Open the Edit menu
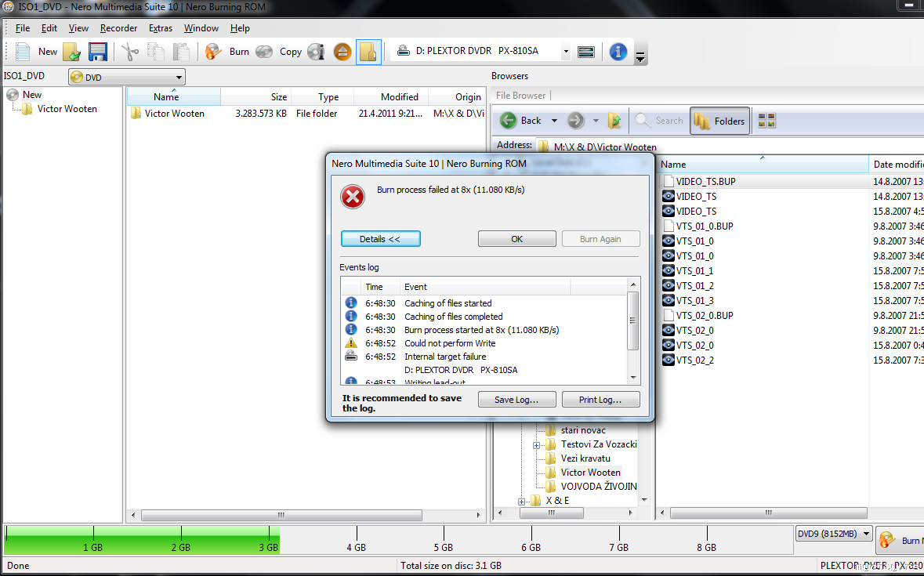This screenshot has width=924, height=576. [49, 27]
